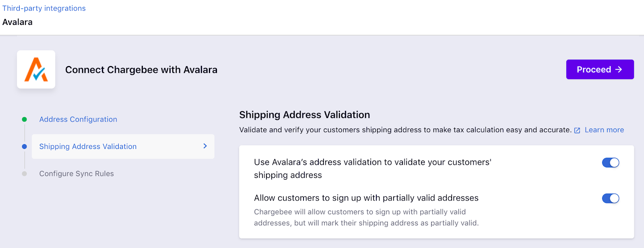Click the Avalara page title
This screenshot has width=644, height=248.
[17, 22]
